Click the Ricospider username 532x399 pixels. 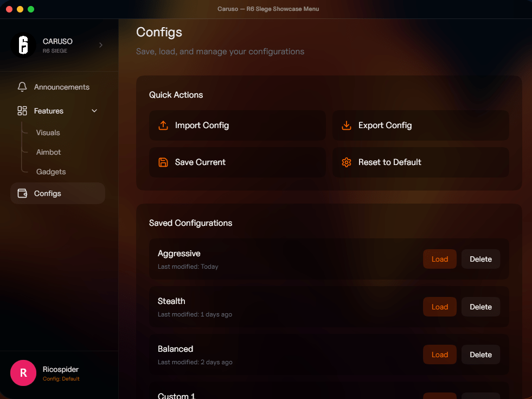point(61,369)
